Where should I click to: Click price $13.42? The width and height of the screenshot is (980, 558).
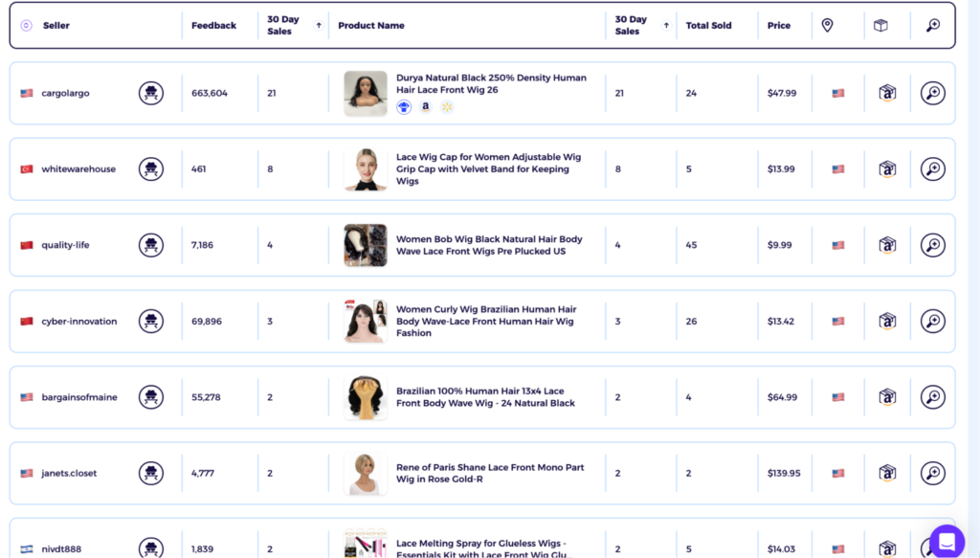click(781, 322)
